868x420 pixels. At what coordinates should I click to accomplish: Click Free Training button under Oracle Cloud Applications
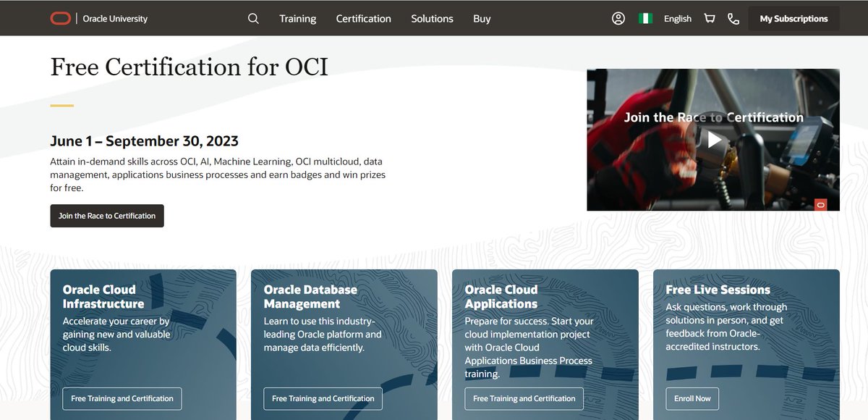[524, 398]
